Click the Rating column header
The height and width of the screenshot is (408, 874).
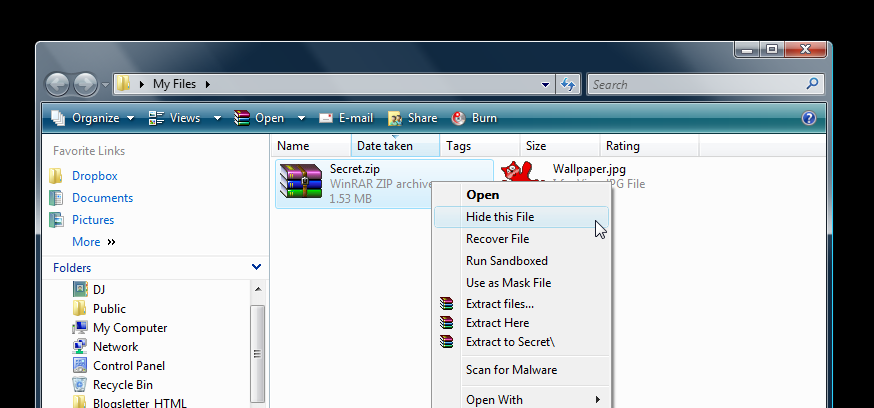(649, 146)
